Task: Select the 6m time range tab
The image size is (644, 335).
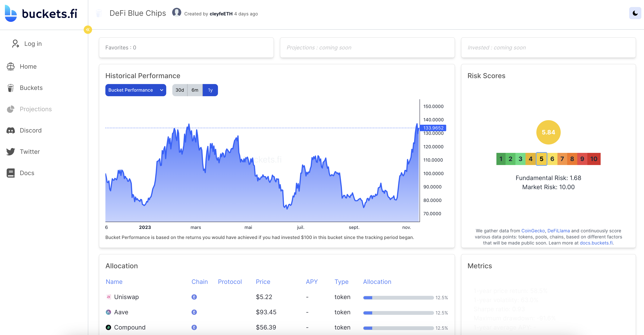Action: (195, 90)
